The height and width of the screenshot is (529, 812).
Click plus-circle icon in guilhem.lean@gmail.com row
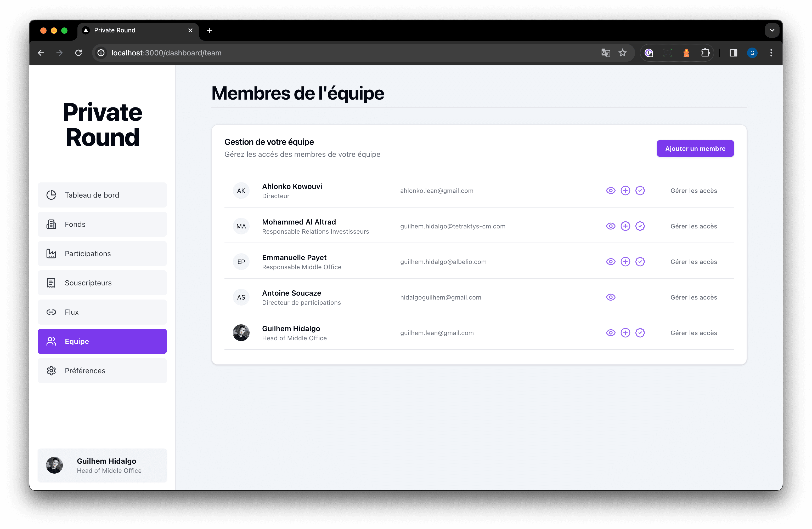(x=625, y=333)
